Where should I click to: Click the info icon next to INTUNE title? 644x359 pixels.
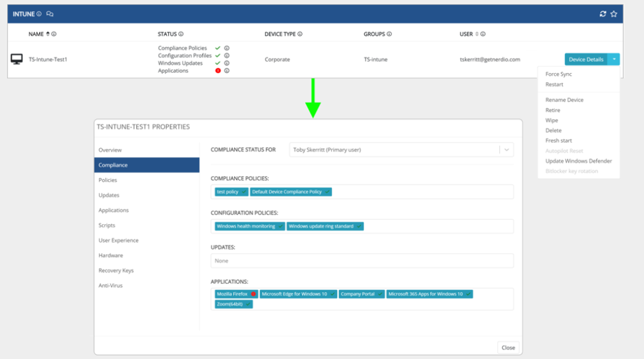[39, 14]
